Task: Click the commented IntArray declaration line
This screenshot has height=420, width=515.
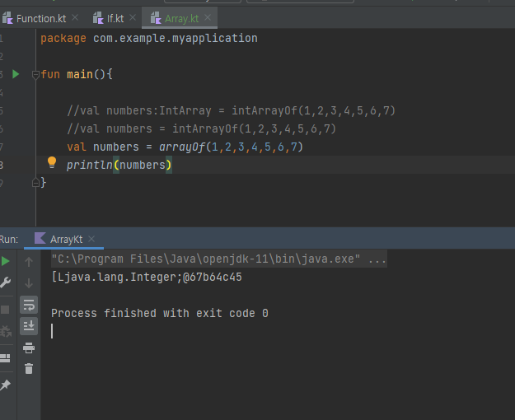Action: click(232, 110)
